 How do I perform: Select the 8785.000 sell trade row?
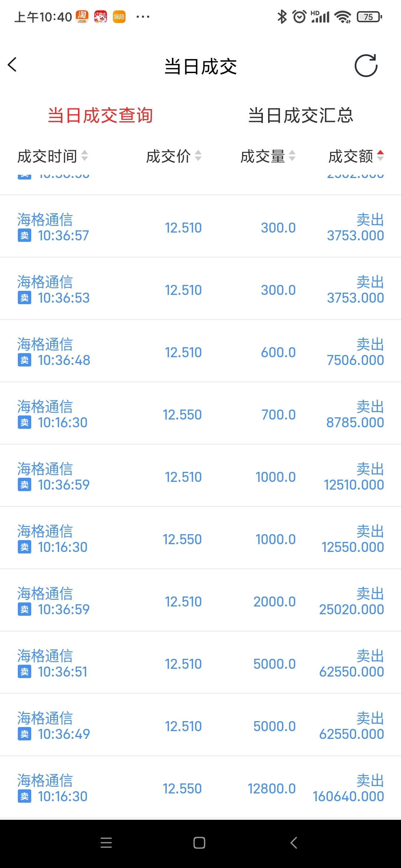(x=200, y=414)
